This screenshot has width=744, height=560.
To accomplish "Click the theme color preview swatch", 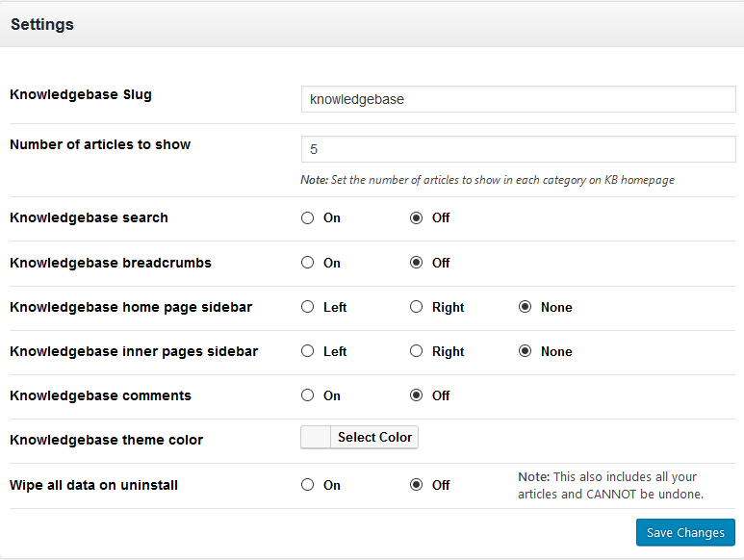I will tap(316, 437).
